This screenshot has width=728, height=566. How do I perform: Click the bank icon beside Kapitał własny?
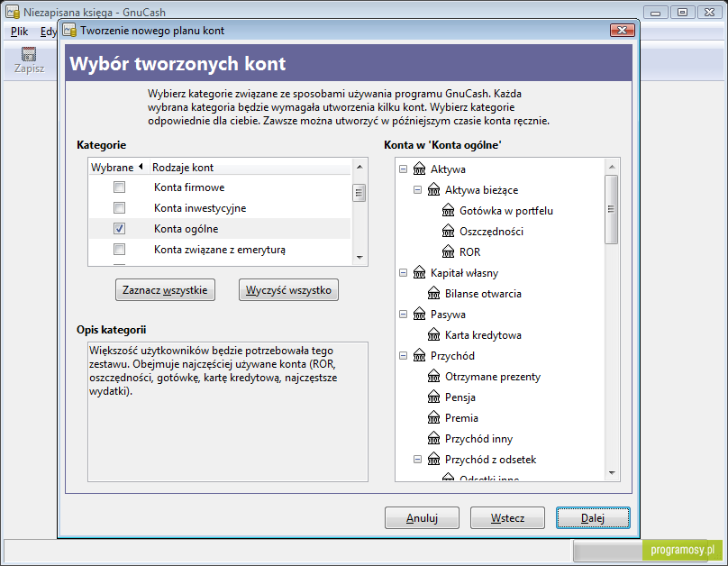pos(419,272)
